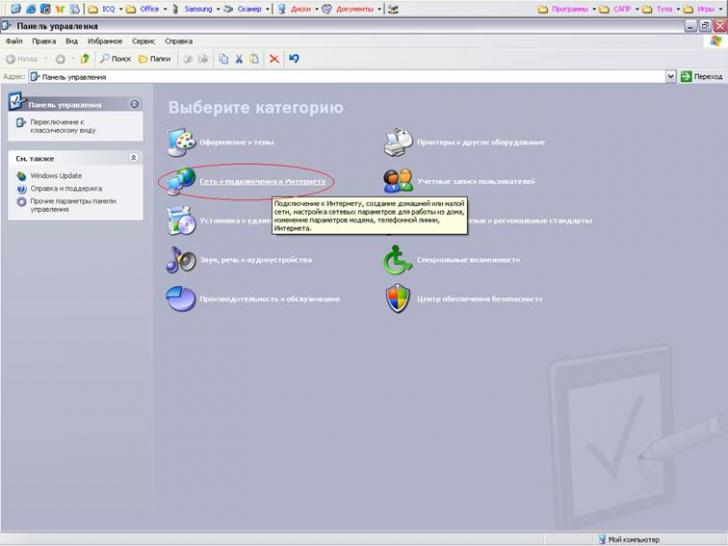Click the Поиск search toolbar button
Image resolution: width=728 pixels, height=546 pixels.
115,59
